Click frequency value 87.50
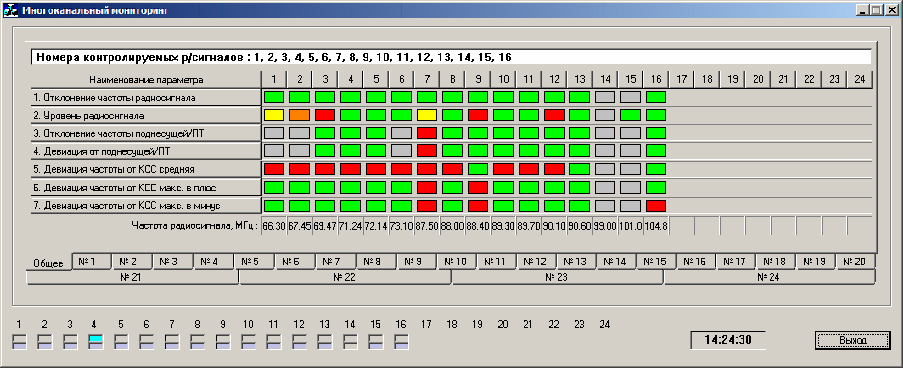Screen dimensions: 903x368 pyautogui.click(x=427, y=226)
